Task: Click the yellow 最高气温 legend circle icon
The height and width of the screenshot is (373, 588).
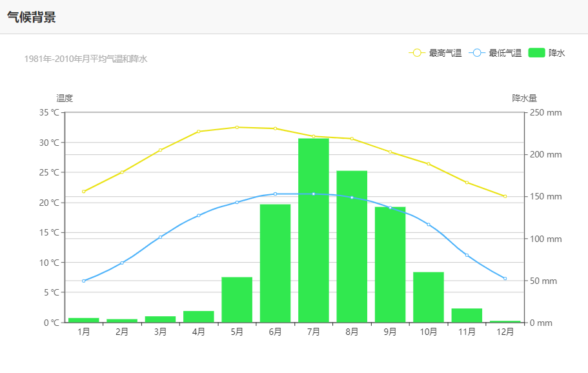Action: click(416, 53)
